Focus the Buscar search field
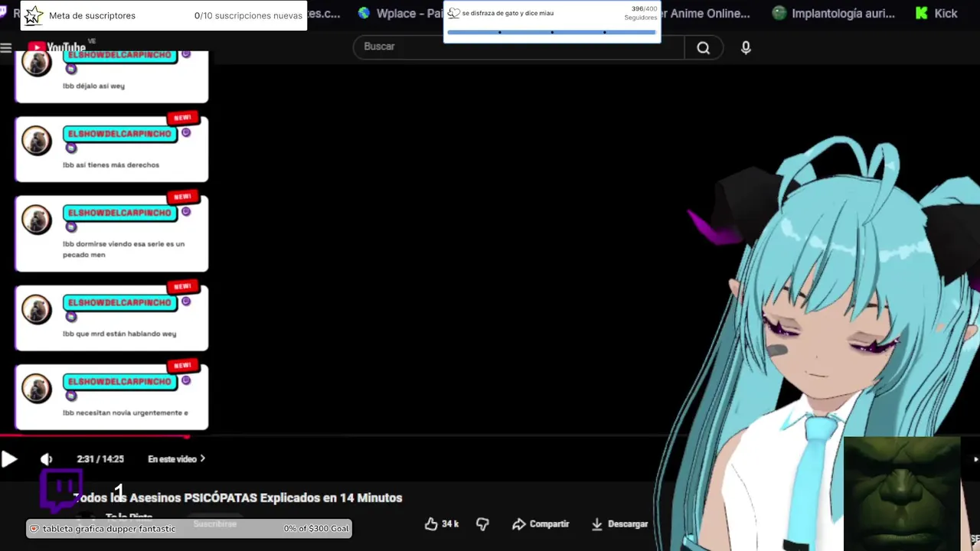 (518, 47)
